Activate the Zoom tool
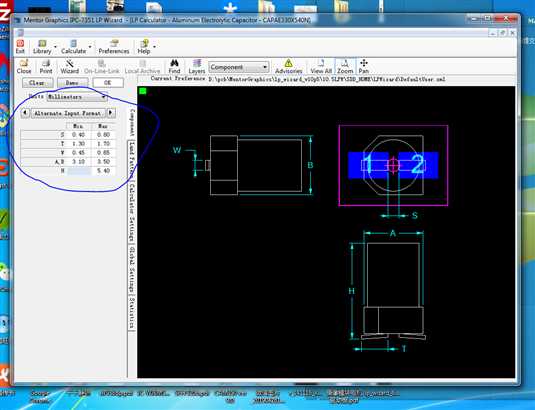 pyautogui.click(x=345, y=67)
